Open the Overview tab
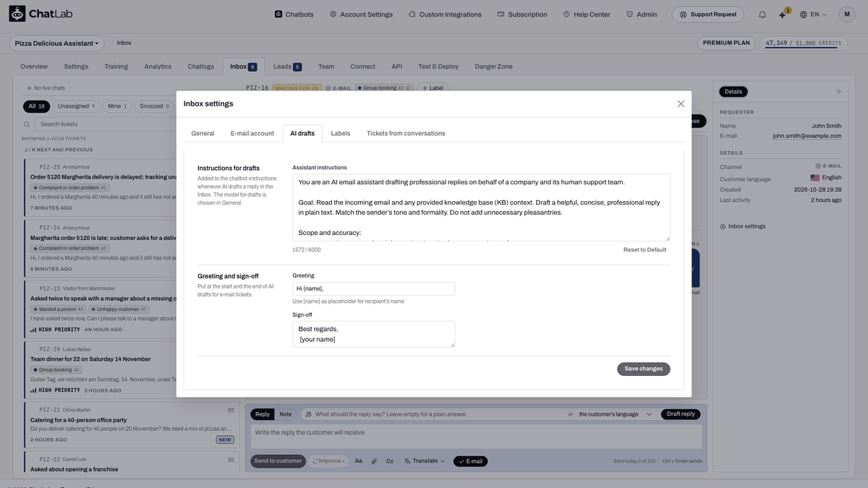The image size is (868, 488). (x=34, y=67)
